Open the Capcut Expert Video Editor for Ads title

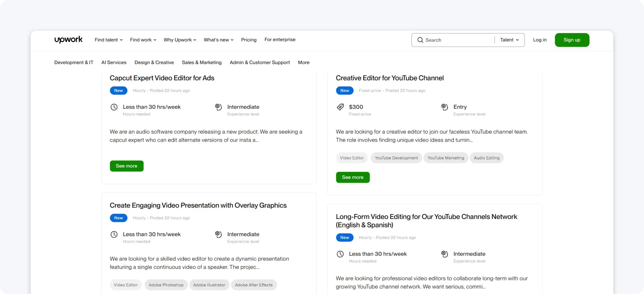162,78
